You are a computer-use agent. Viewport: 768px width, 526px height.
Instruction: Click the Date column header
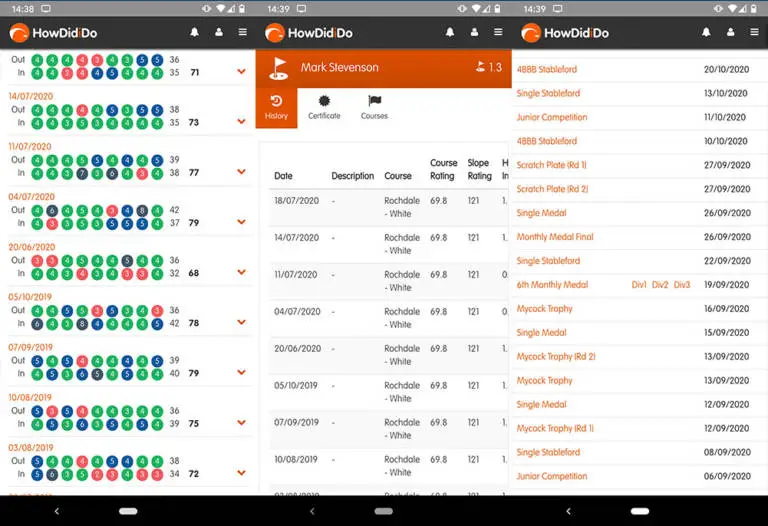coord(283,176)
